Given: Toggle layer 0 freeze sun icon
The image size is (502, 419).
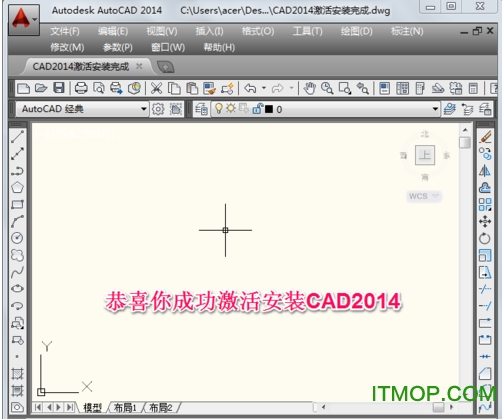Looking at the screenshot, I should [x=231, y=108].
